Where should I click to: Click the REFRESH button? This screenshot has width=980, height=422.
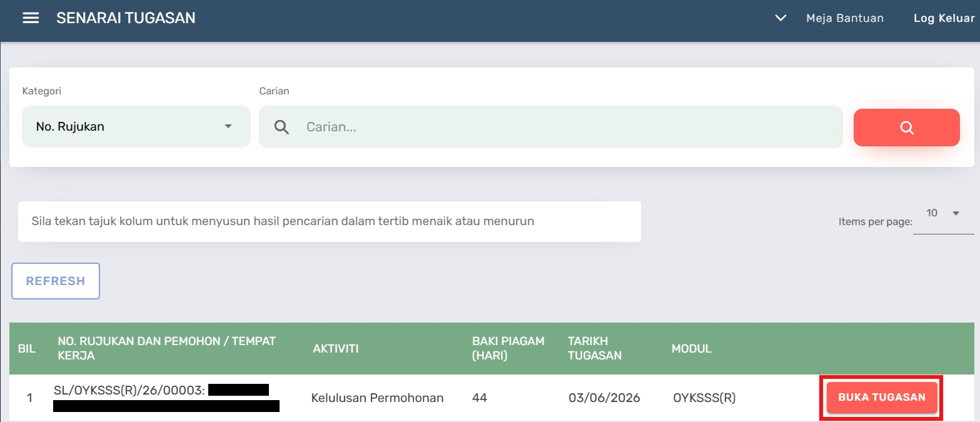point(56,281)
